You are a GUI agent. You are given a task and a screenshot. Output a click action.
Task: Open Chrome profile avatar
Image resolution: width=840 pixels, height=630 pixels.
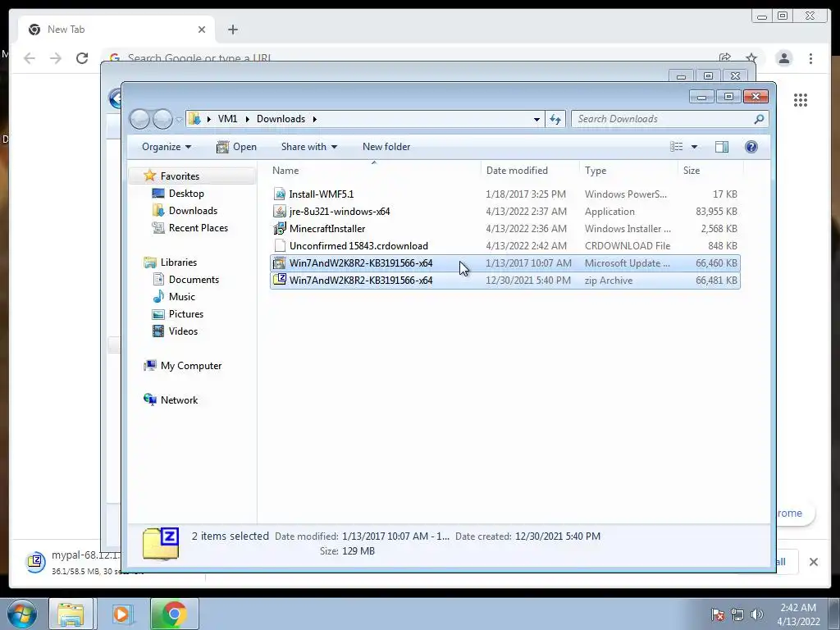[x=783, y=58]
